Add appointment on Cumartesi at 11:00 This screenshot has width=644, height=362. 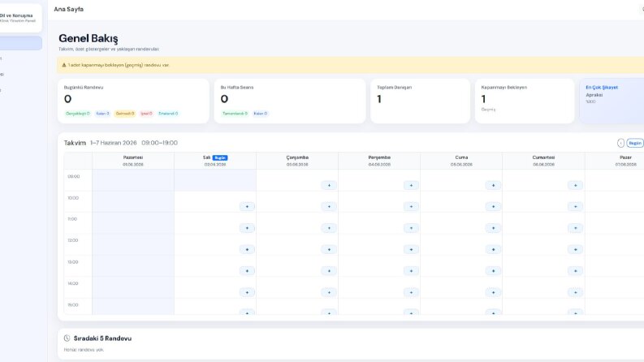[x=576, y=228]
